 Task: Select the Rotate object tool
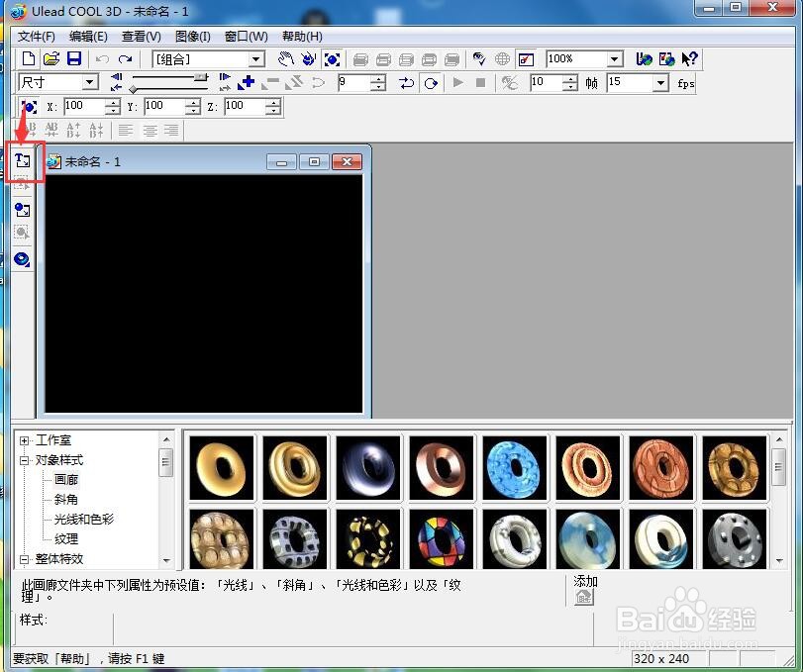308,59
